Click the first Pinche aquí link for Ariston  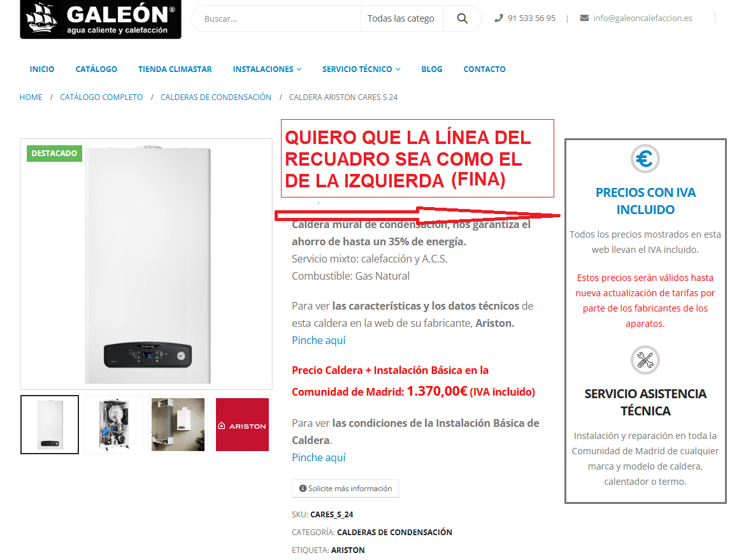coord(319,340)
